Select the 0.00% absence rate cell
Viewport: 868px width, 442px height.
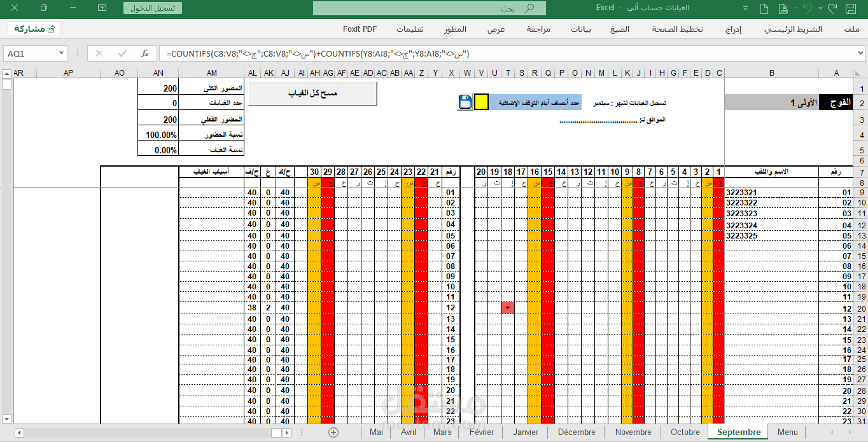pos(158,149)
